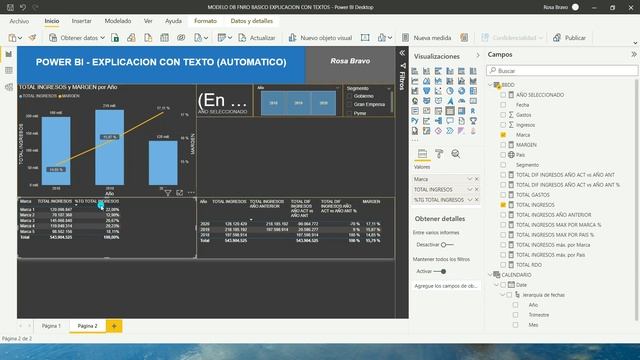This screenshot has height=360, width=640.
Task: Select the line chart visualization icon
Action: click(x=415, y=81)
